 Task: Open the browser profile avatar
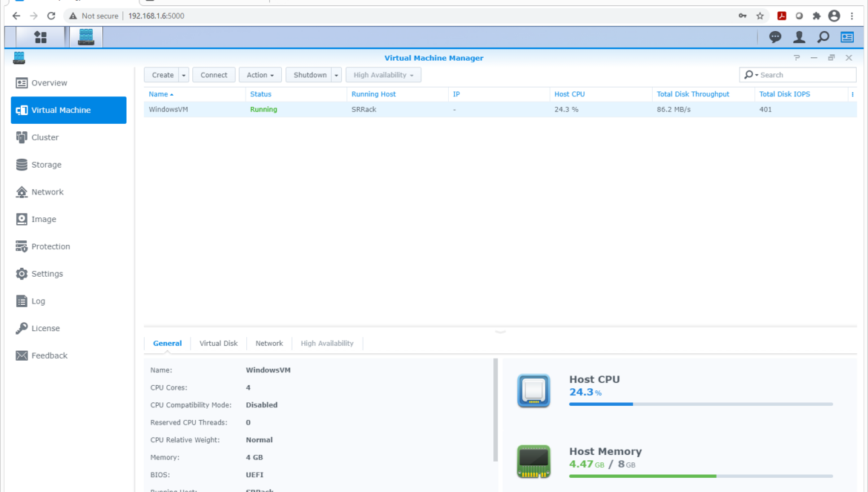click(834, 16)
